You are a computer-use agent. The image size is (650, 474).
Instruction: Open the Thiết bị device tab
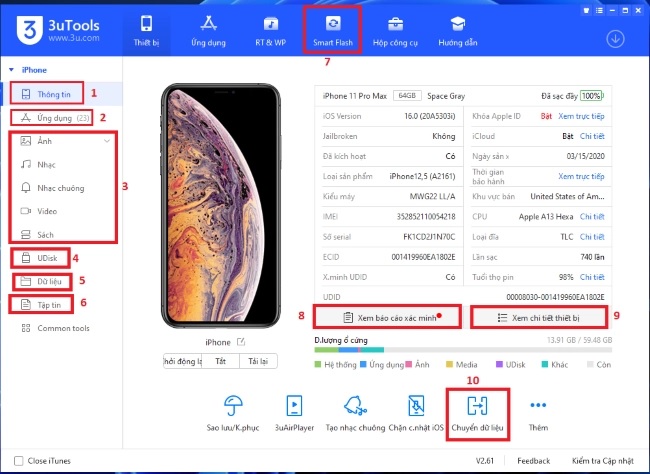click(146, 31)
